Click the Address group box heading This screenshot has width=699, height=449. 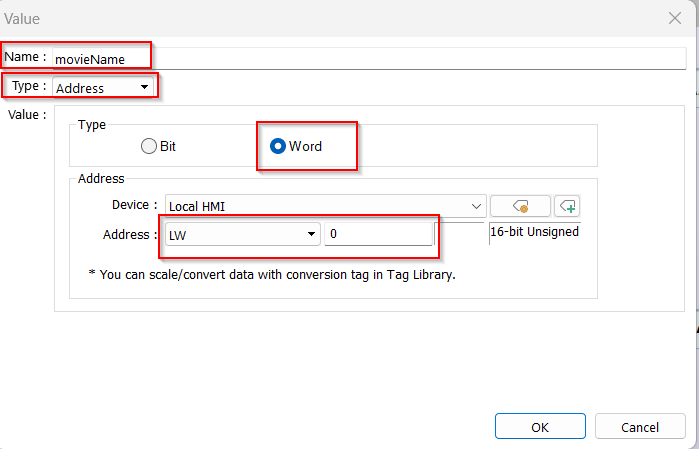coord(101,178)
